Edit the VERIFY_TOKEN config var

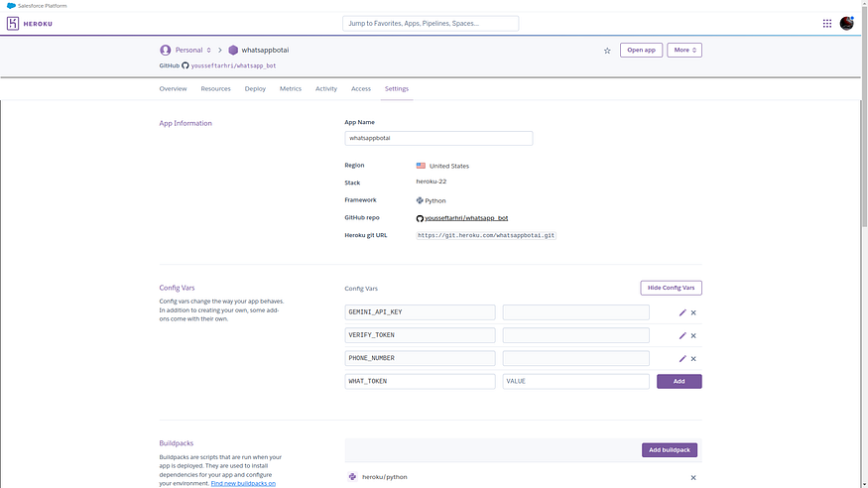[x=682, y=336]
